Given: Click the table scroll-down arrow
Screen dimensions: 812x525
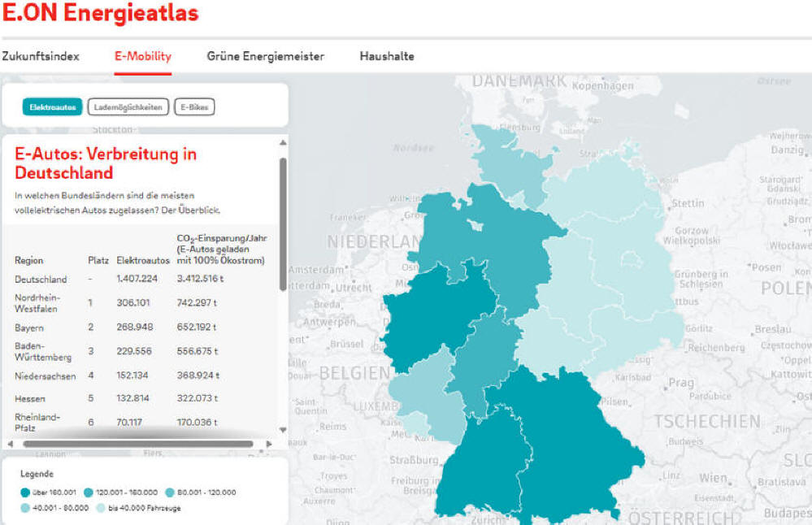Looking at the screenshot, I should point(283,430).
